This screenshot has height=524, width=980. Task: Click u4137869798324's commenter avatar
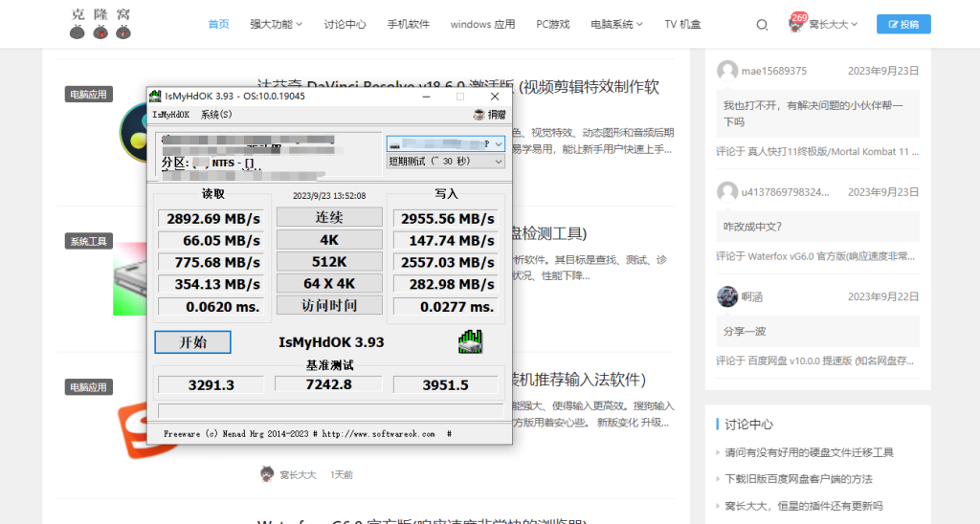pos(727,192)
